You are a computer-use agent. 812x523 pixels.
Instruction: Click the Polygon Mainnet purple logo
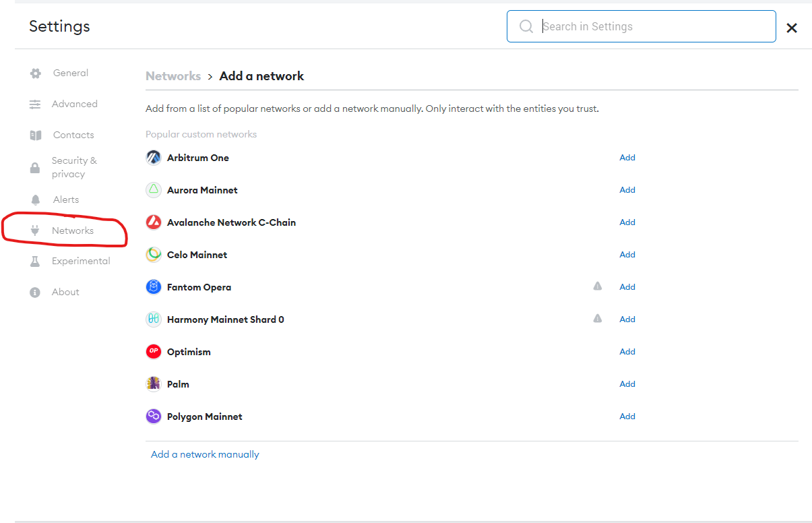click(x=154, y=417)
